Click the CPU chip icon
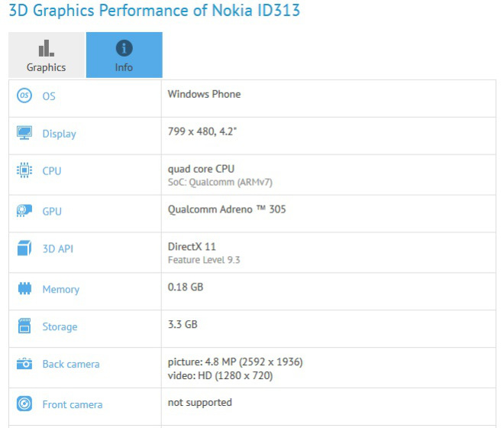Image resolution: width=504 pixels, height=428 pixels. click(x=24, y=170)
